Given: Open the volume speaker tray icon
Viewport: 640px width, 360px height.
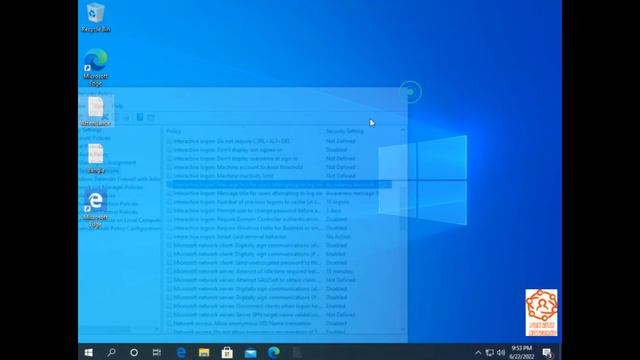Looking at the screenshot, I should click(501, 352).
